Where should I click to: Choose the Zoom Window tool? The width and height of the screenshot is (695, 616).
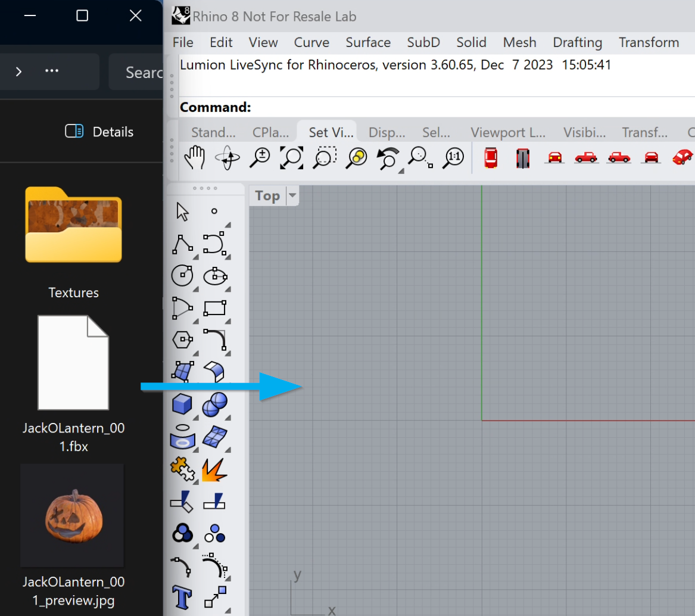click(324, 158)
